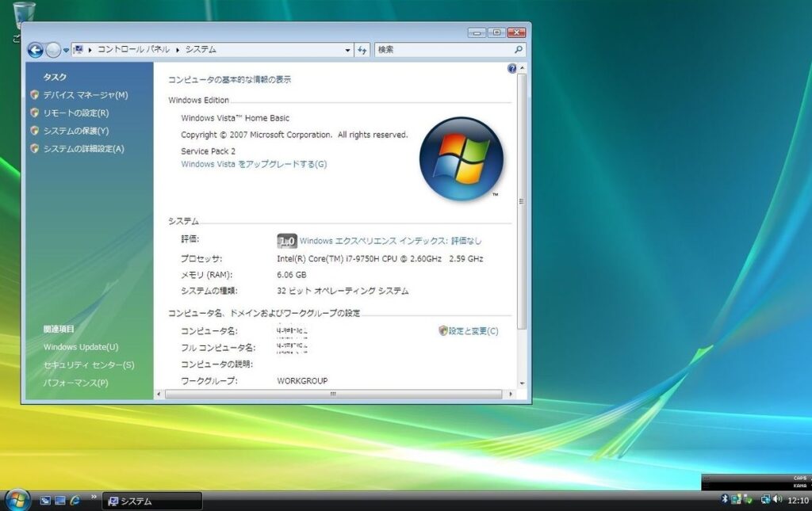
Task: Open Windows エクスペリエンス インデックス: 評価なし link
Action: tap(390, 241)
